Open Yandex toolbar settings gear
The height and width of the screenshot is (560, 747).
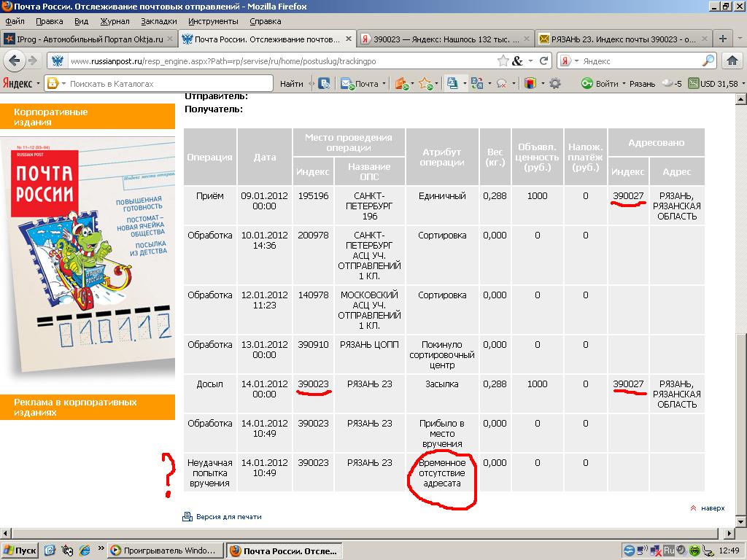[555, 84]
